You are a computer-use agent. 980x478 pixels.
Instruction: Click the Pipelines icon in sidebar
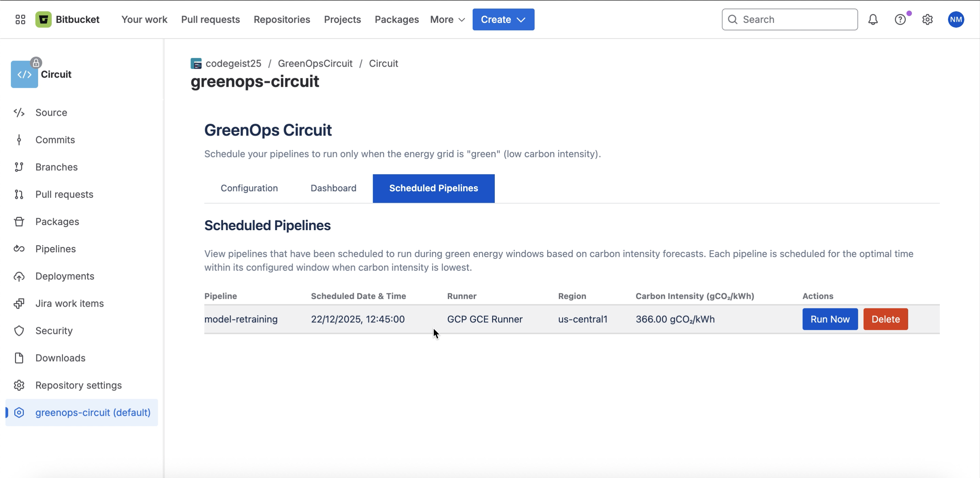point(19,249)
